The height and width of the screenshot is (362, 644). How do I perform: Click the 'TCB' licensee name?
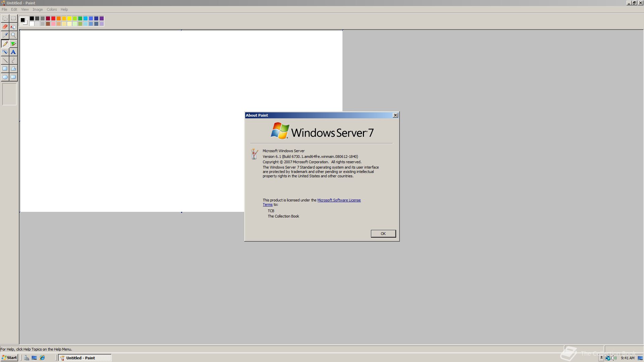271,211
